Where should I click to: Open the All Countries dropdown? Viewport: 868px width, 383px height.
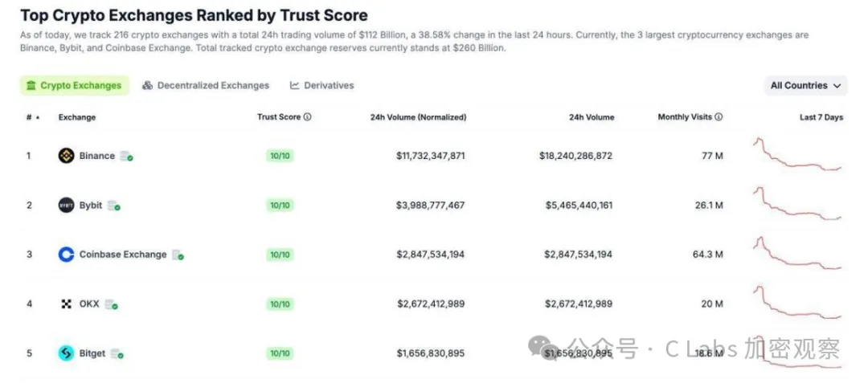pos(805,86)
